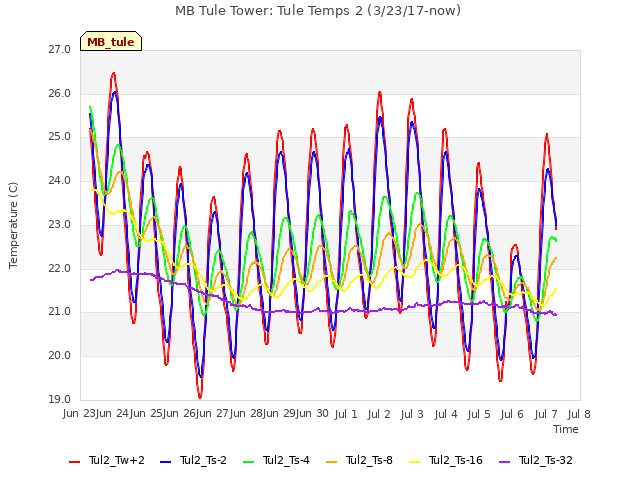This screenshot has width=640, height=480.
Task: Click the blue Tul2_Ts-2 legend swatch
Action: pos(165,462)
